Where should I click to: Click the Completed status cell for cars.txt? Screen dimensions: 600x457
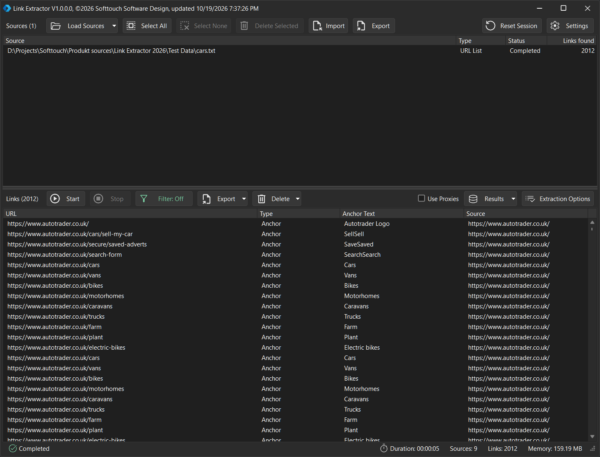tap(525, 51)
